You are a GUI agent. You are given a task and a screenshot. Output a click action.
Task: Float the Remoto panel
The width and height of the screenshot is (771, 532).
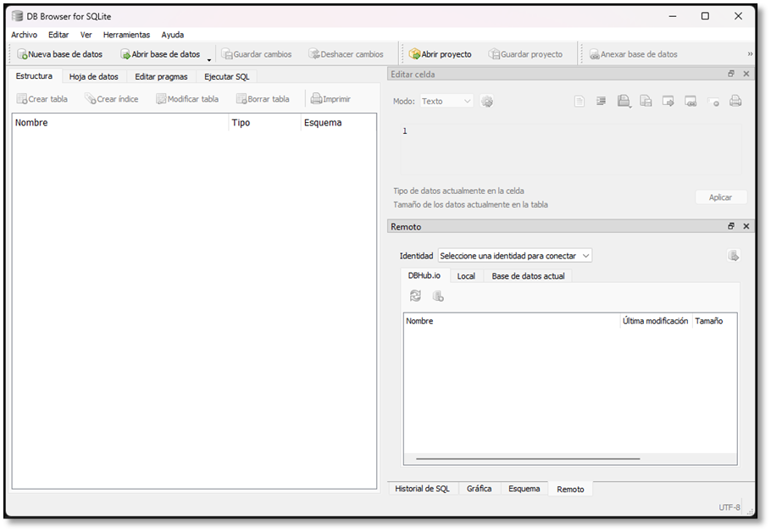(x=730, y=226)
